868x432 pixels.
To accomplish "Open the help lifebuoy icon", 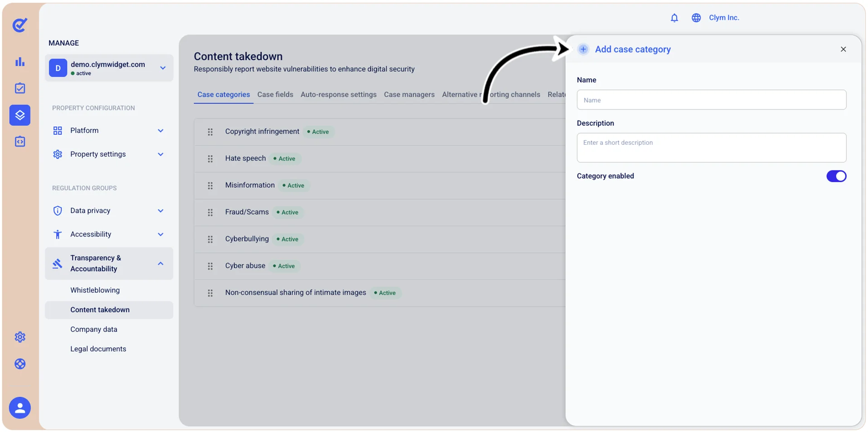I will (x=20, y=364).
